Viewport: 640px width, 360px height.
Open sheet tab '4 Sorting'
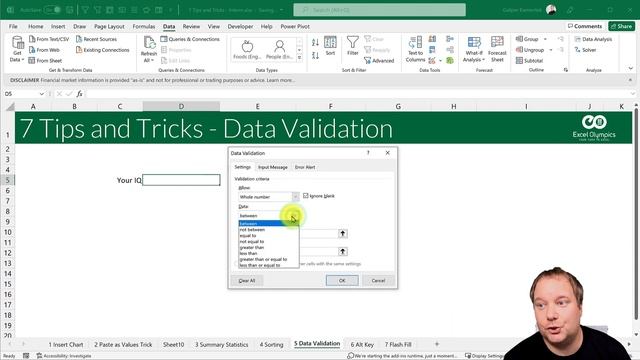[x=271, y=344]
